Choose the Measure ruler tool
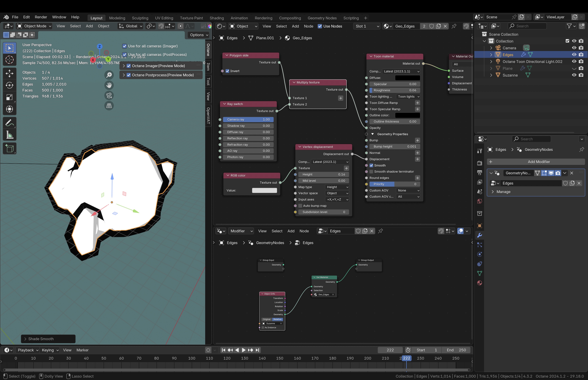 coord(9,135)
